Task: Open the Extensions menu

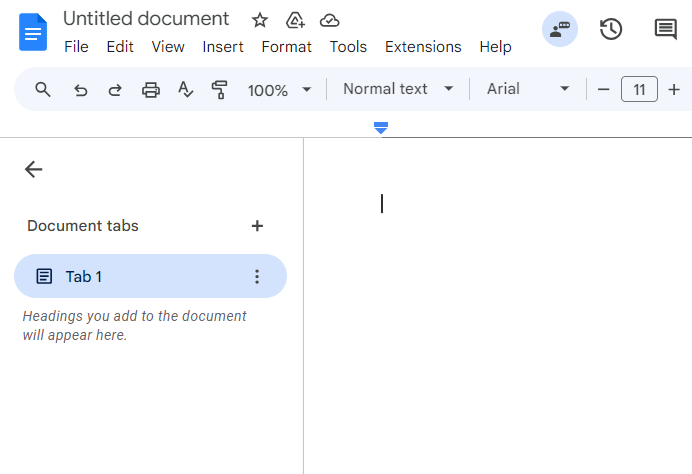Action: 423,47
